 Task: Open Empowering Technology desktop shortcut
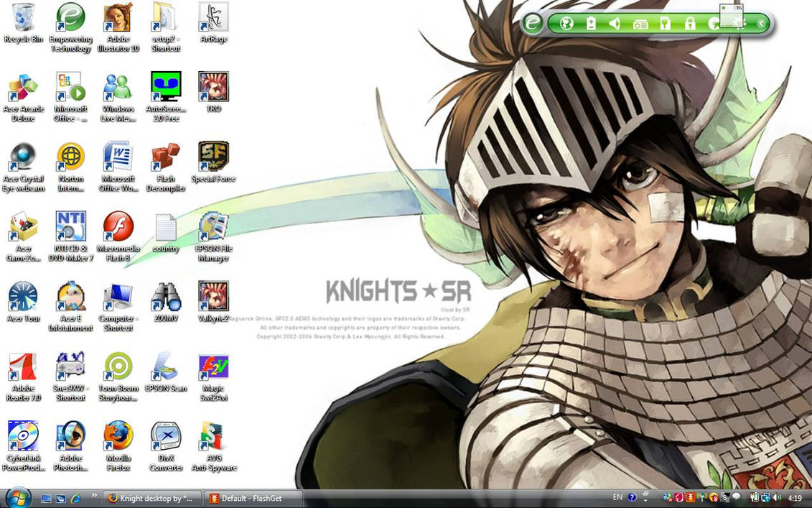[71, 27]
